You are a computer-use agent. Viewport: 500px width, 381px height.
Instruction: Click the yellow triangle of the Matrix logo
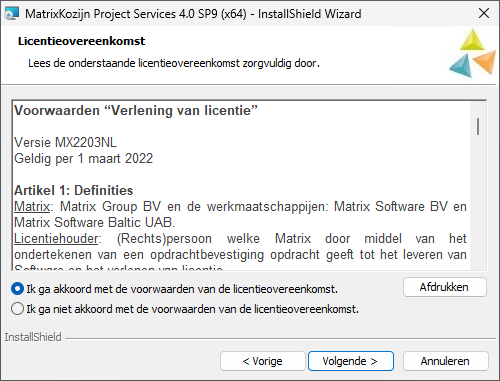[472, 40]
